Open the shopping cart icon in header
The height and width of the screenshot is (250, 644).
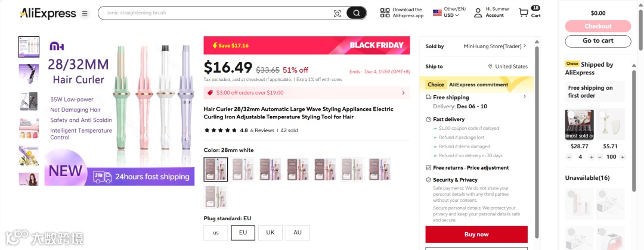[524, 12]
